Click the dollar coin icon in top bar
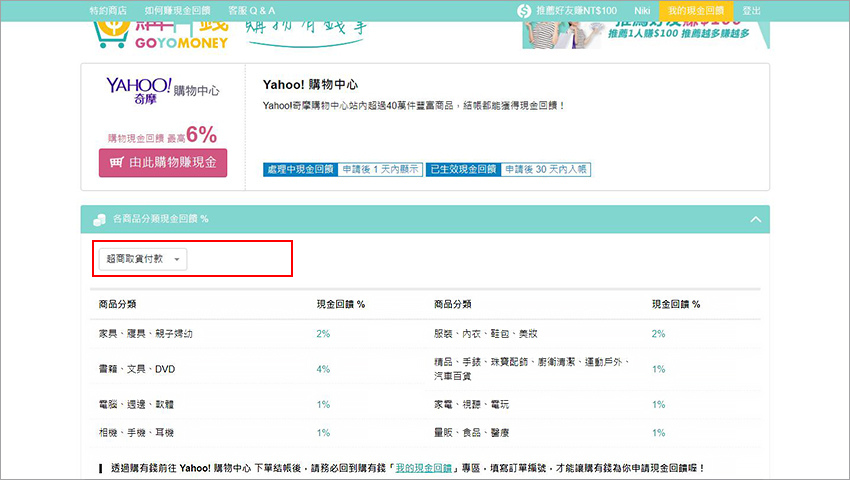 click(524, 11)
